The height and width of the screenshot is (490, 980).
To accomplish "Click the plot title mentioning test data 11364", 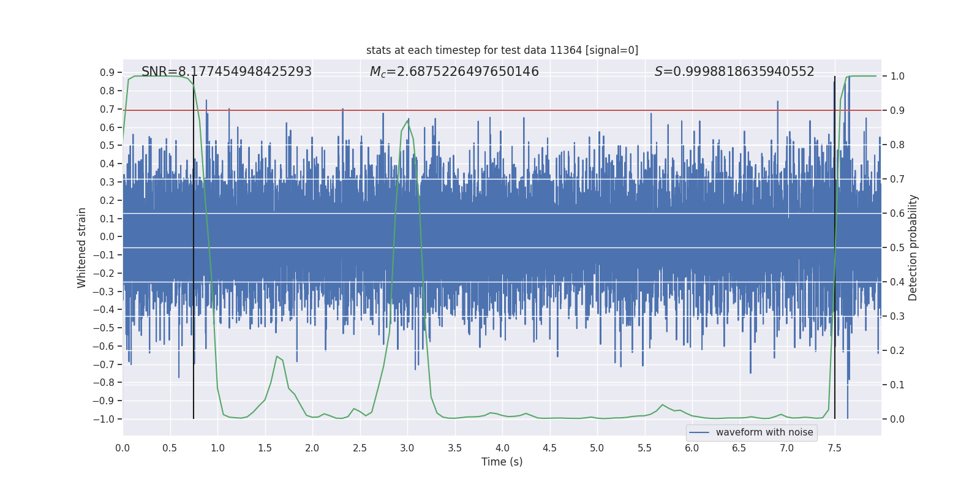I will 502,50.
